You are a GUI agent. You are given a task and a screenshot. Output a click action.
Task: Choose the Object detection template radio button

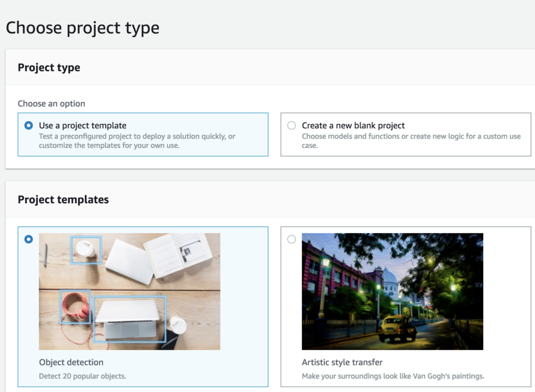pos(28,239)
